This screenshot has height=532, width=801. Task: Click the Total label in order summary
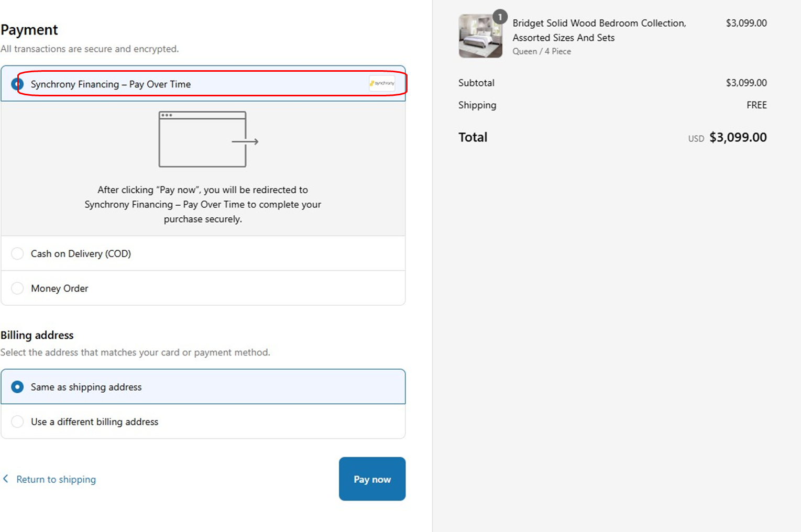[x=473, y=137]
